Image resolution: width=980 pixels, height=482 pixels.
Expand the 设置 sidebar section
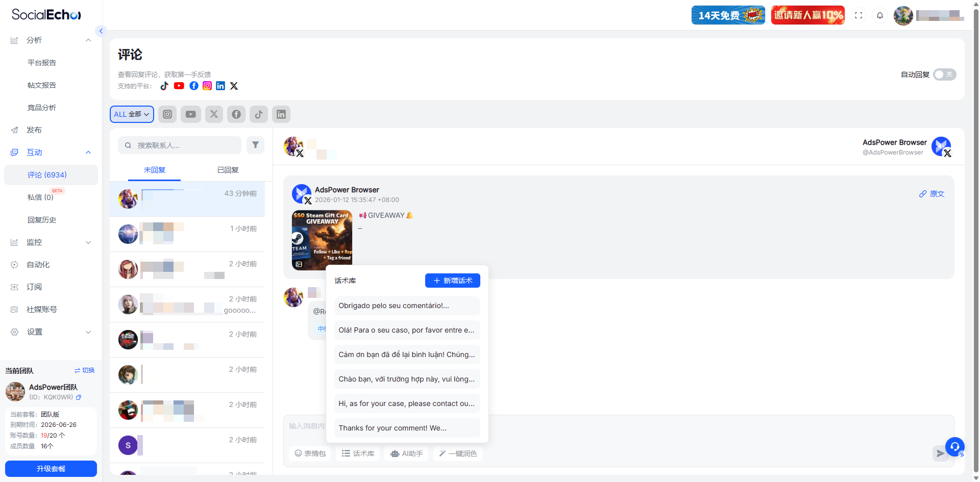88,332
